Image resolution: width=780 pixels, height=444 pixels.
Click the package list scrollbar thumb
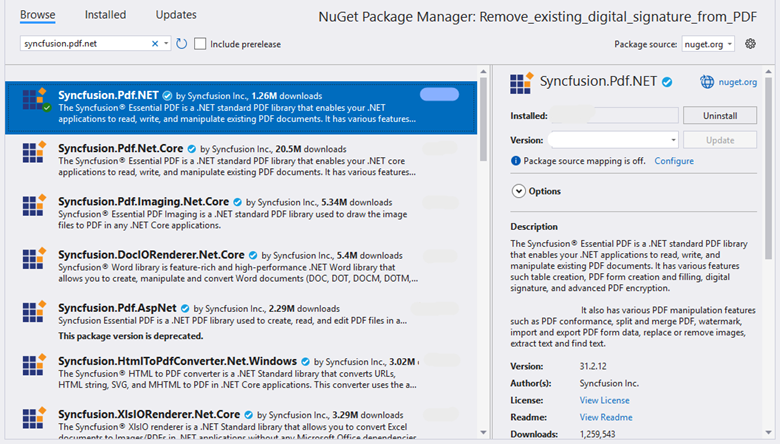(x=484, y=119)
